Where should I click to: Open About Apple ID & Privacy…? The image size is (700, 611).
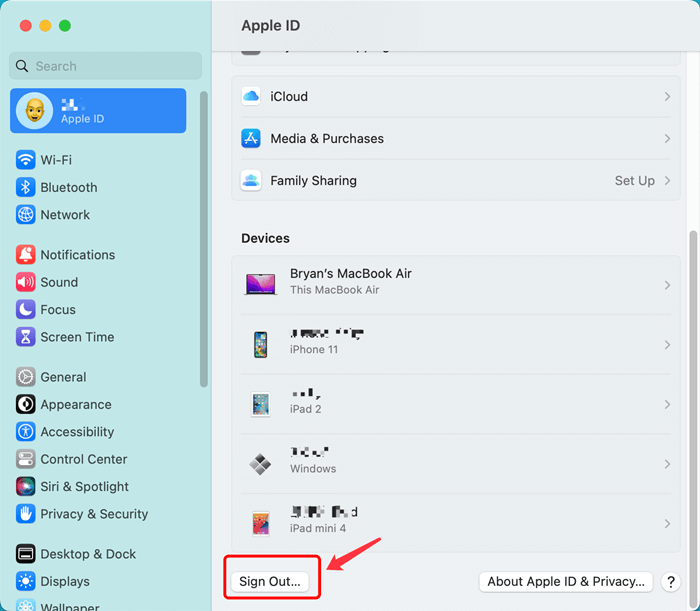(x=566, y=582)
